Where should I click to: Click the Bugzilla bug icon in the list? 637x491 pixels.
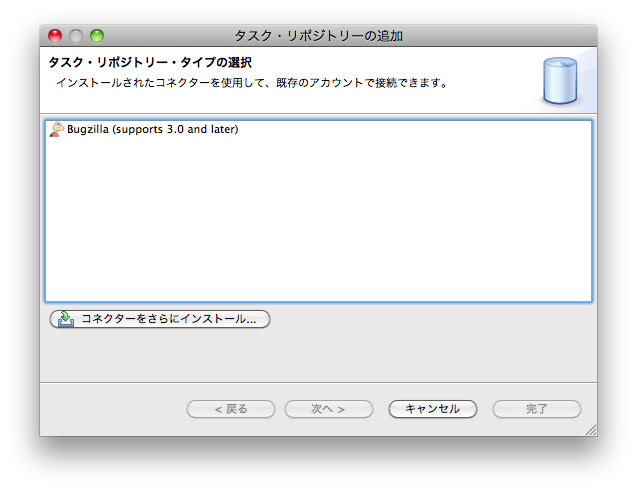[57, 130]
